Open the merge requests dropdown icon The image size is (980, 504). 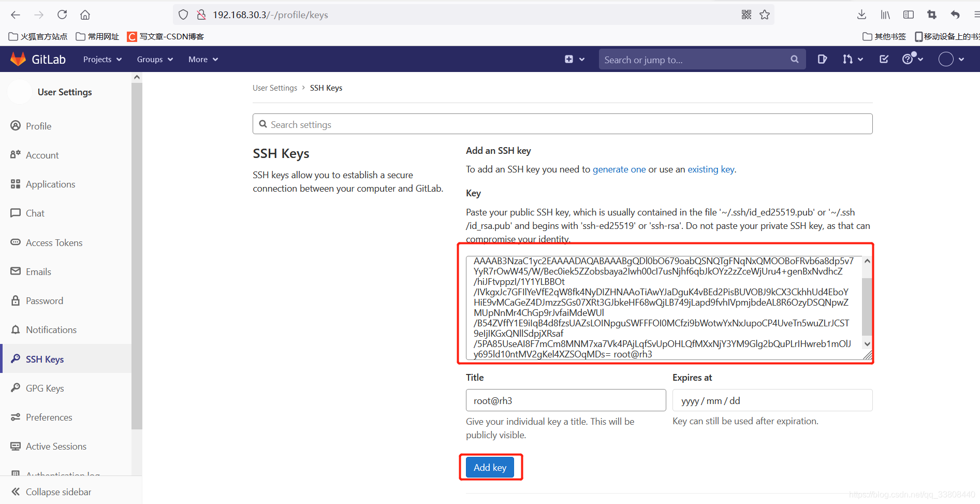point(853,59)
